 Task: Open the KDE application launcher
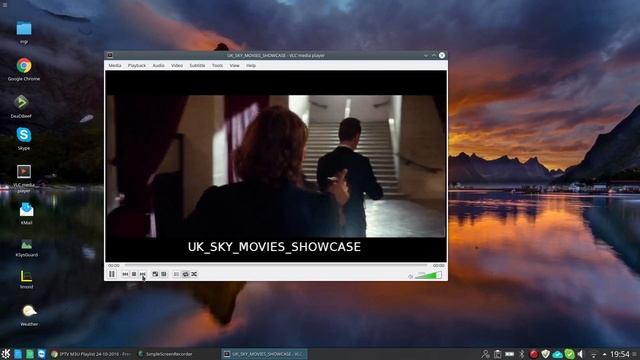6,354
